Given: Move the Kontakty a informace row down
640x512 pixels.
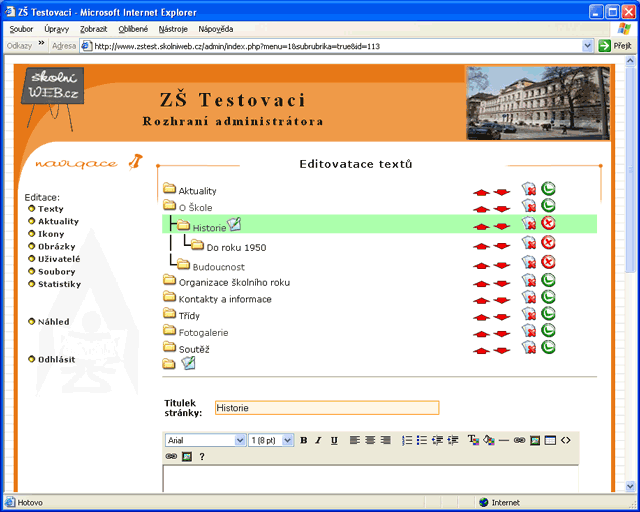Looking at the screenshot, I should point(502,299).
